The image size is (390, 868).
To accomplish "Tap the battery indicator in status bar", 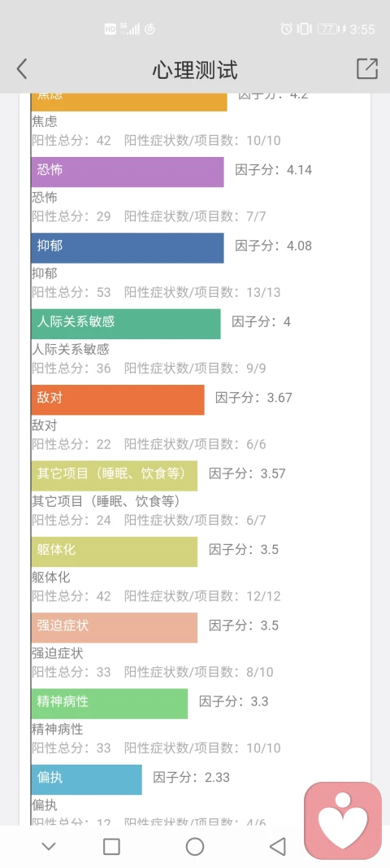I will click(x=328, y=28).
